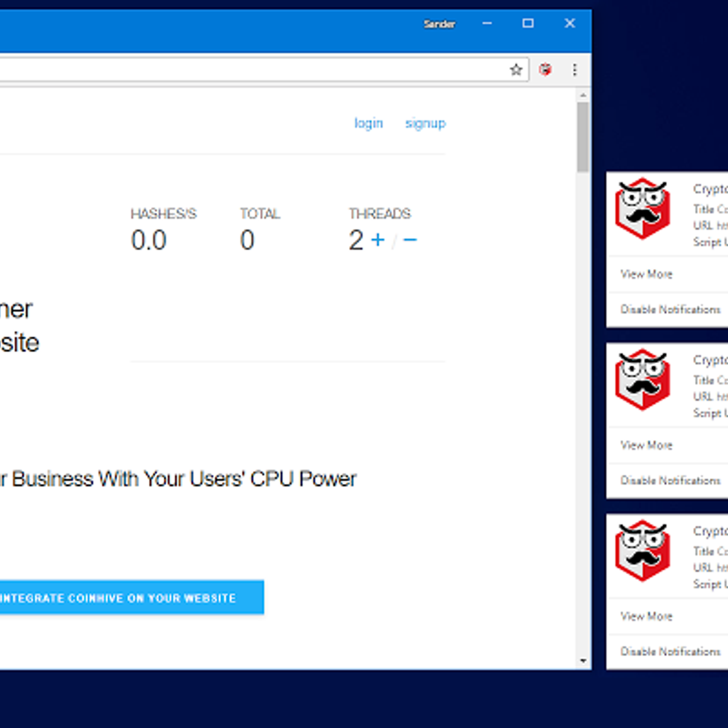Choose View More on the middle notification
This screenshot has width=728, height=728.
pyautogui.click(x=647, y=445)
